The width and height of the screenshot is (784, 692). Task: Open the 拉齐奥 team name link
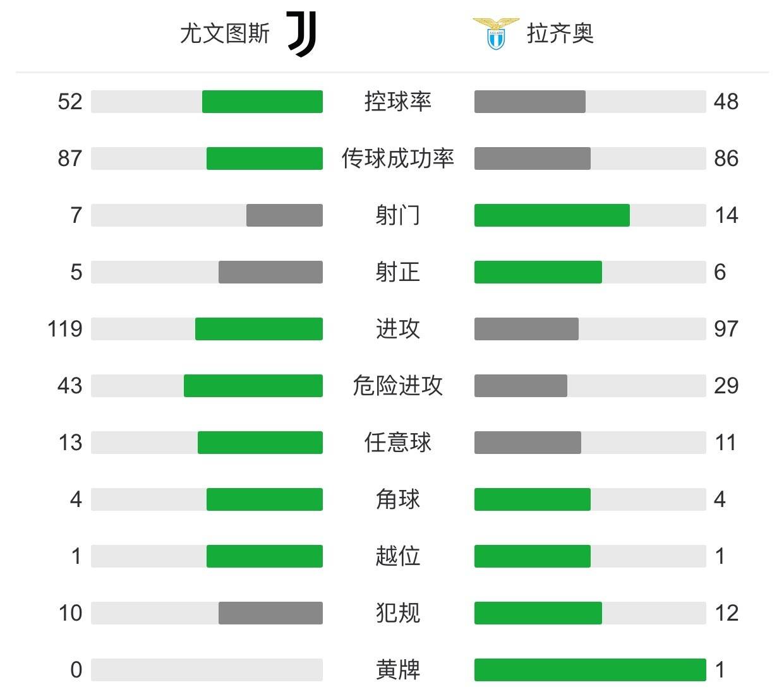[x=560, y=33]
